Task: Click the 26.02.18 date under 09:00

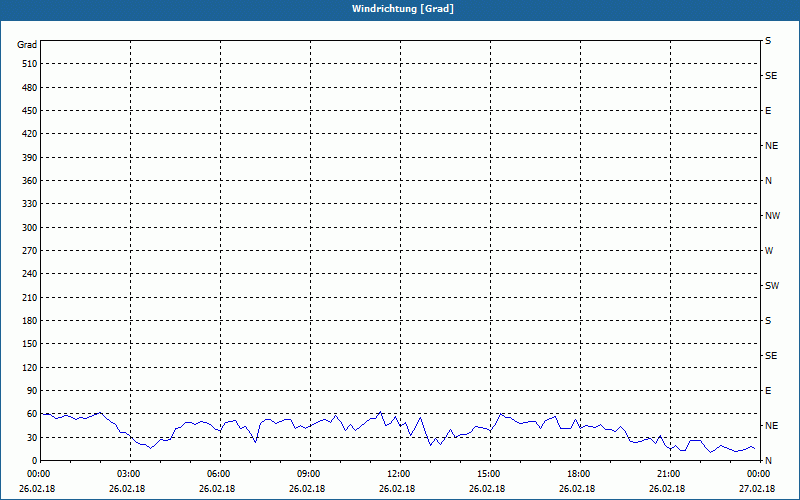Action: [307, 489]
